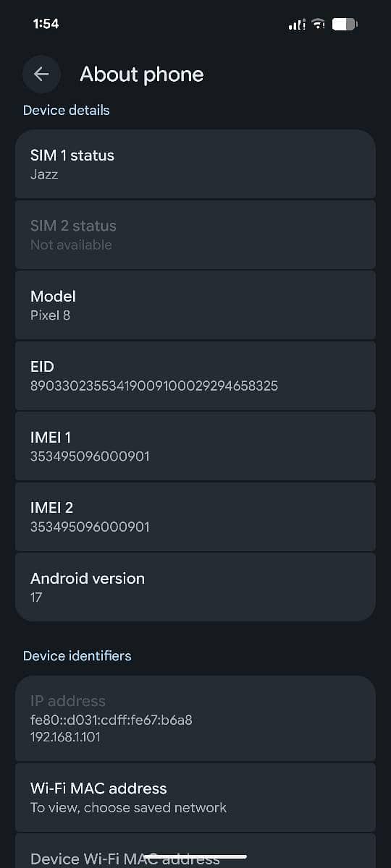Tap the Device Wi-Fi MAC address row
The width and height of the screenshot is (391, 868).
[195, 851]
